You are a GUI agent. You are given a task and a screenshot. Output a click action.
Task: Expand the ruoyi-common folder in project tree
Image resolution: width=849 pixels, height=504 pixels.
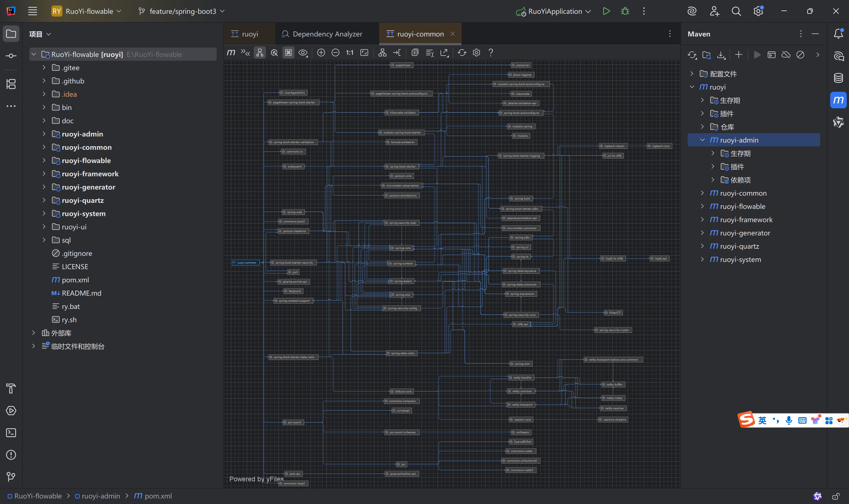click(x=44, y=147)
